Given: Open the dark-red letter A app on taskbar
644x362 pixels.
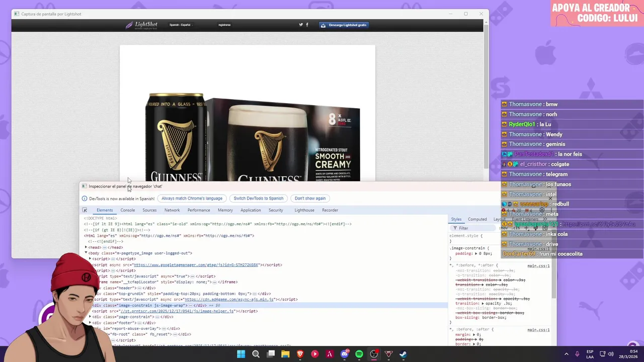Looking at the screenshot, I should (x=330, y=354).
